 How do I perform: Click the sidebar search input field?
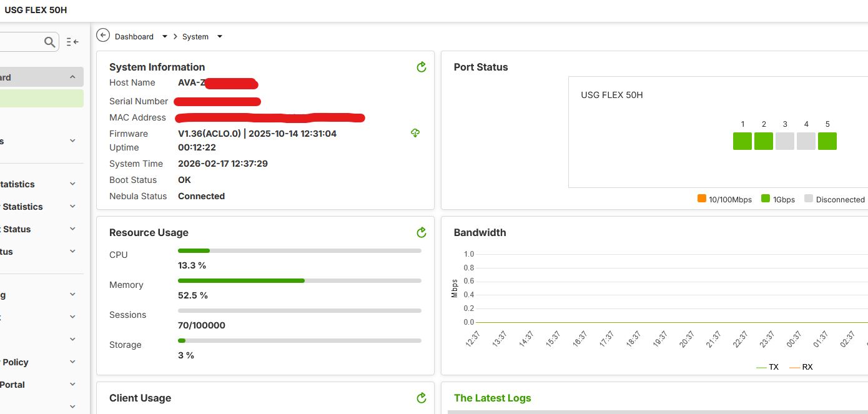28,42
